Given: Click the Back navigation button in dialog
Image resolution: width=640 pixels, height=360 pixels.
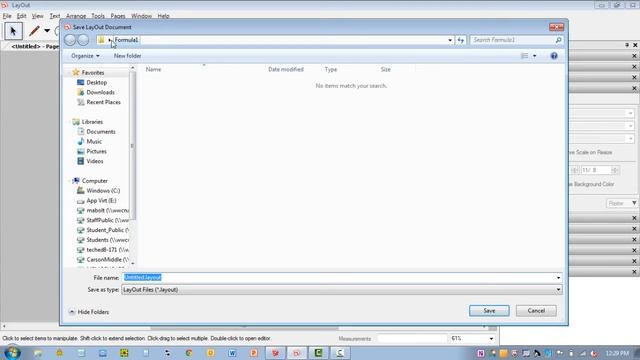Looking at the screenshot, I should pos(70,40).
